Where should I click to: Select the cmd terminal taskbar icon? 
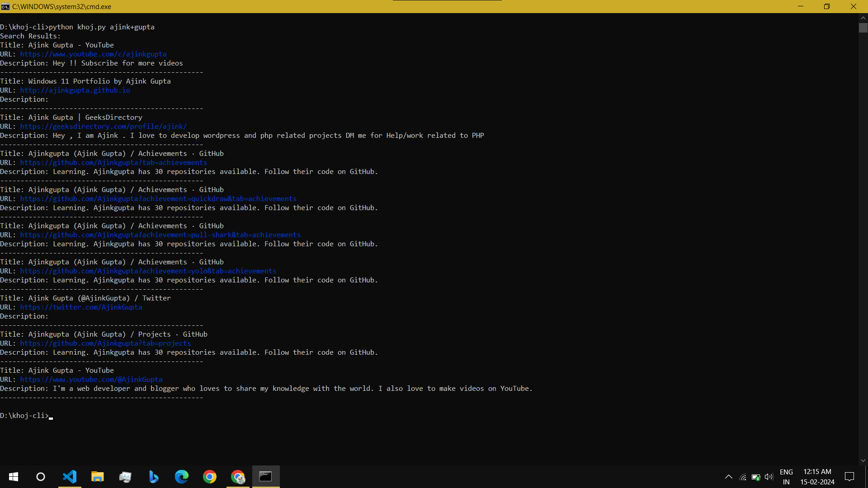pyautogui.click(x=266, y=477)
